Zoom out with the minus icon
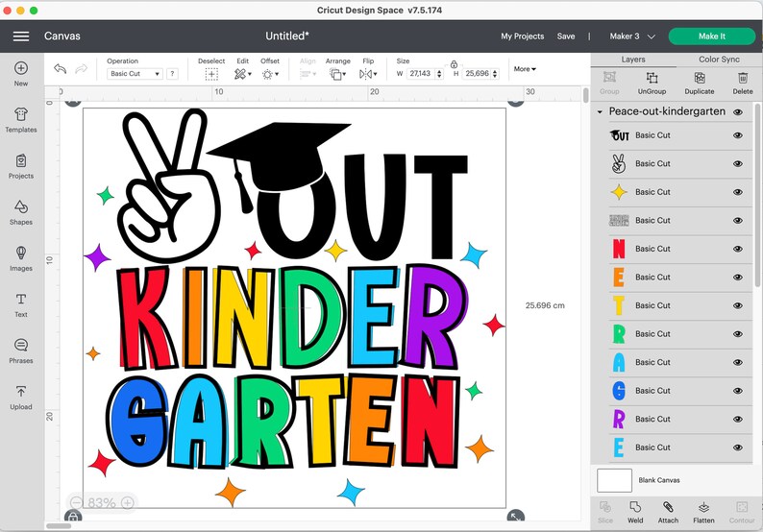763x532 pixels. coord(77,502)
